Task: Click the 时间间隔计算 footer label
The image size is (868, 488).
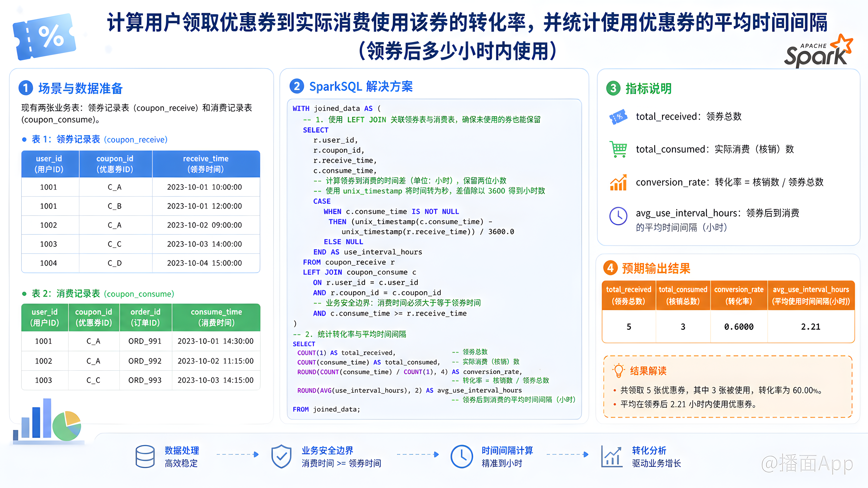Action: tap(507, 450)
